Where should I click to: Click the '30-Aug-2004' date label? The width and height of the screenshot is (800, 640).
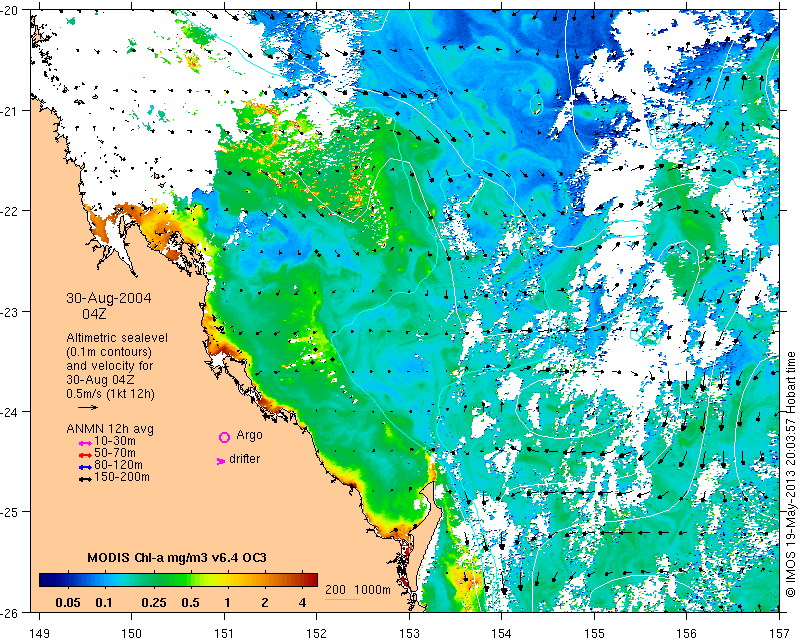(109, 298)
